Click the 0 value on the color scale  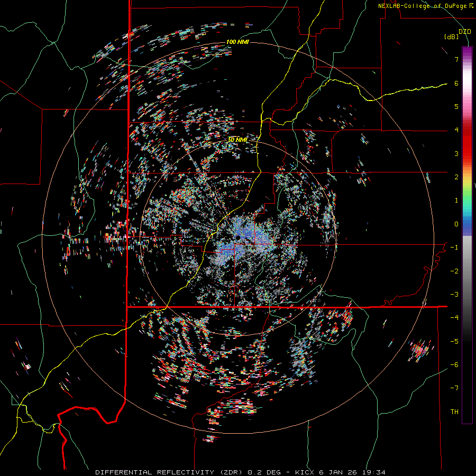coord(456,224)
